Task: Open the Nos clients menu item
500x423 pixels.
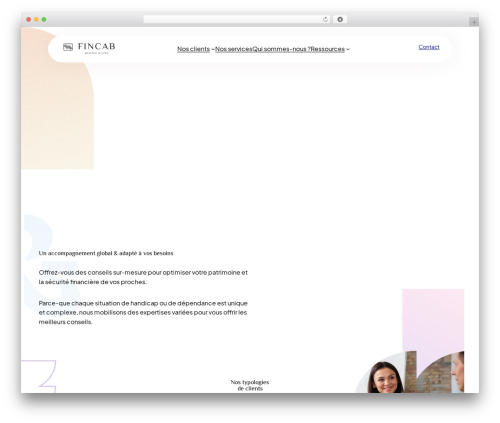Action: pos(193,49)
